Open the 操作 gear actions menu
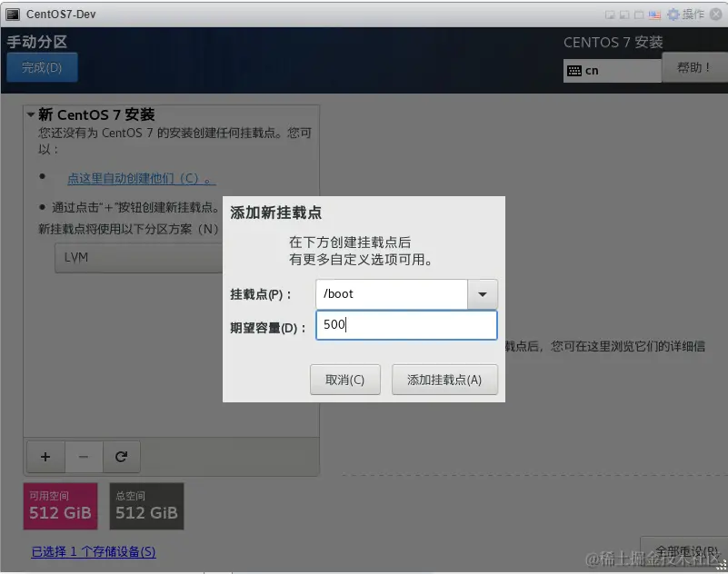This screenshot has width=728, height=574. coord(686,15)
